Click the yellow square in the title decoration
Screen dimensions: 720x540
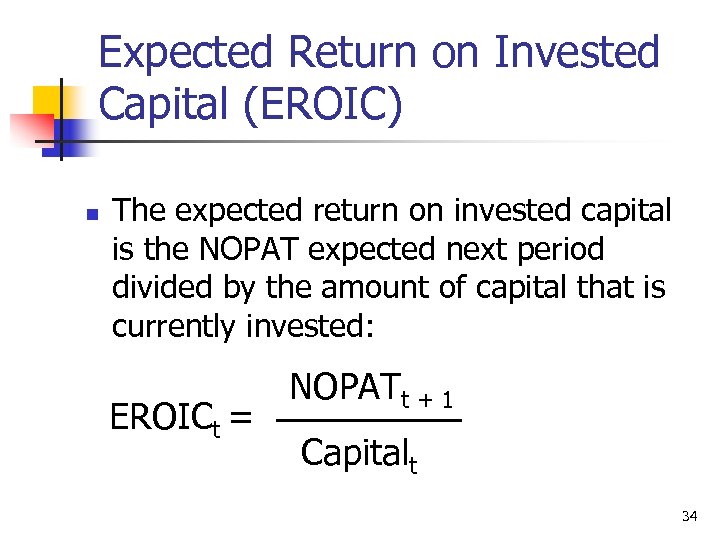pyautogui.click(x=46, y=100)
